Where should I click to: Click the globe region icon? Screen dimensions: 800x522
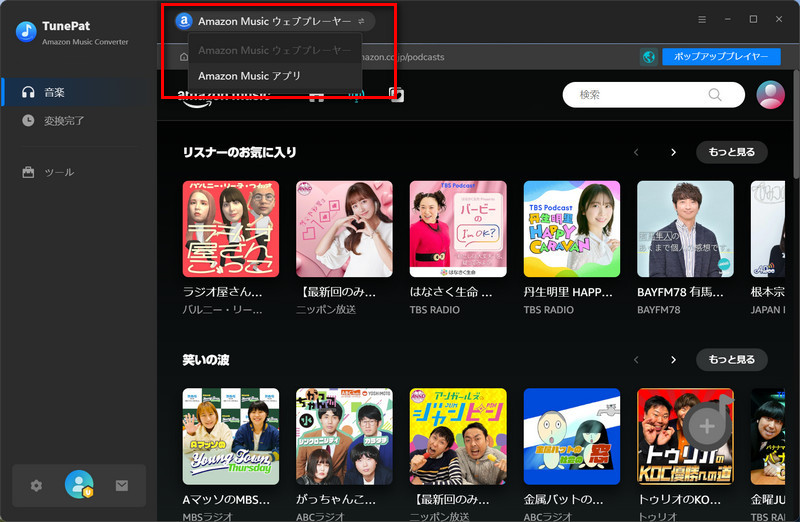648,57
